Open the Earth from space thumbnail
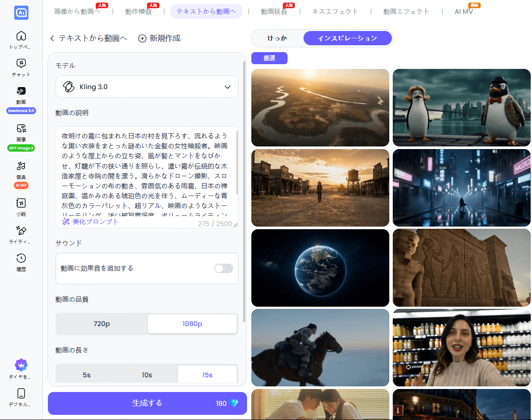532x420 pixels. [x=320, y=268]
